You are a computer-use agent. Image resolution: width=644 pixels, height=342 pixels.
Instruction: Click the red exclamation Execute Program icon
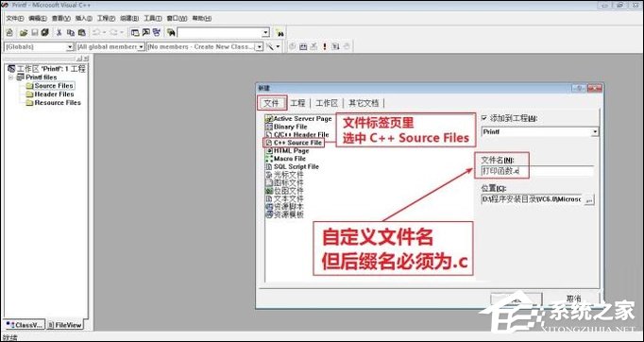tap(325, 46)
